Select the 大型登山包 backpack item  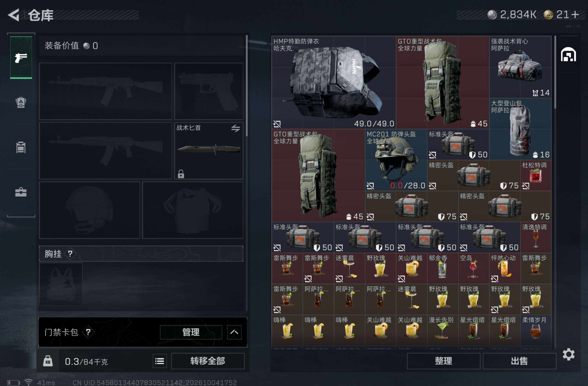(520, 129)
